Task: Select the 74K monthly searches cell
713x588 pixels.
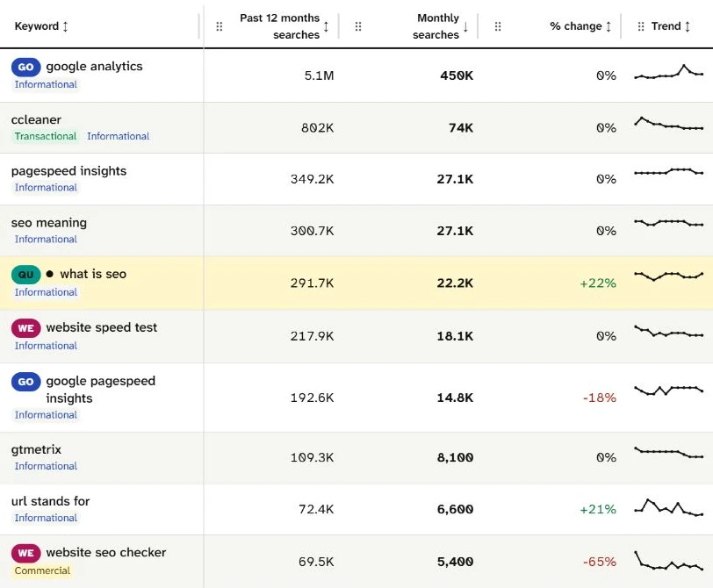Action: [x=461, y=128]
